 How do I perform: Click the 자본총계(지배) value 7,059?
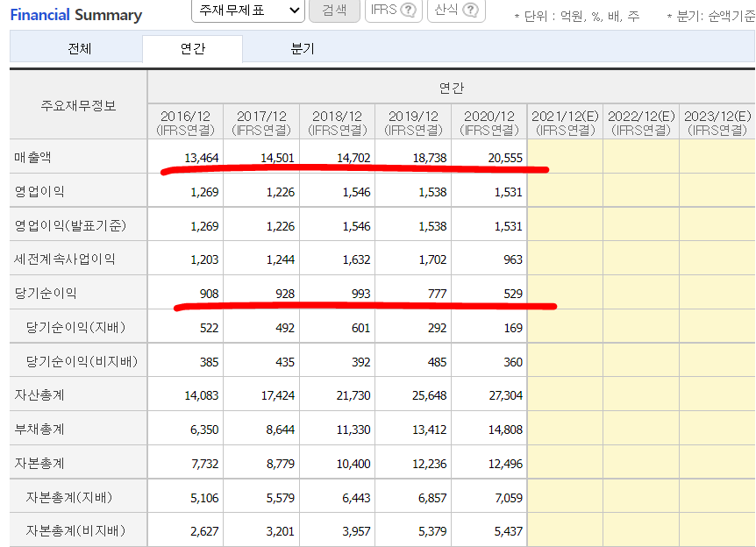click(x=509, y=498)
